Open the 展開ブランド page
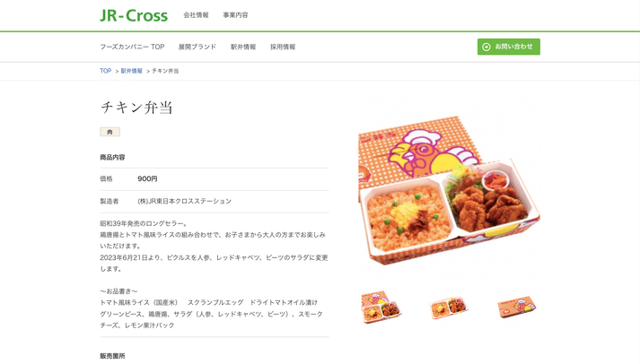 point(197,47)
